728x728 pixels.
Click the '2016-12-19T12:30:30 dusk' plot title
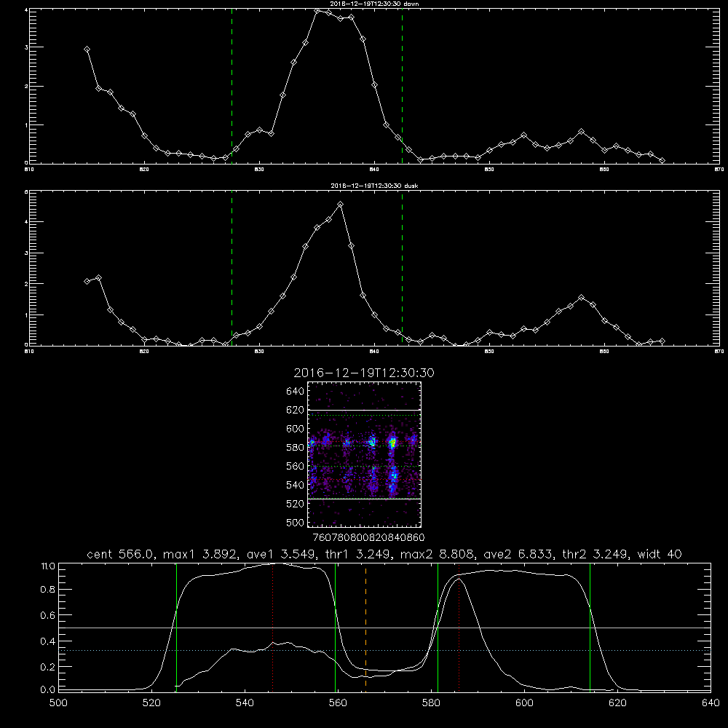pos(374,186)
